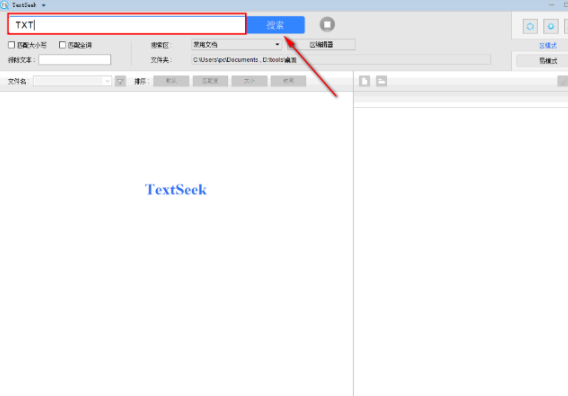
Task: Enable the 匹配大小写 match case checkbox
Action: [x=12, y=45]
